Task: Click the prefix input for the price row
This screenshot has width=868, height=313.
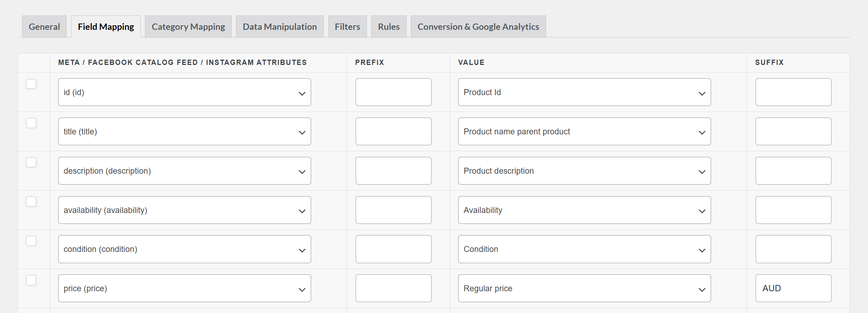Action: [x=393, y=288]
